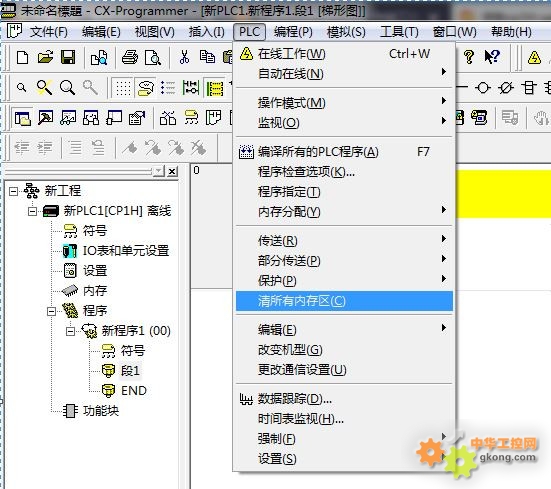
Task: Select END section in project tree
Action: [134, 391]
